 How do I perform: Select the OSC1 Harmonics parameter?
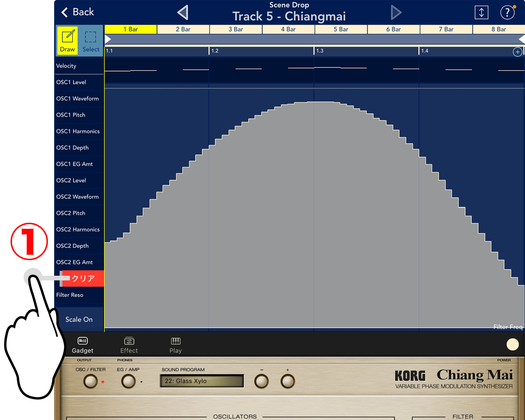click(79, 131)
